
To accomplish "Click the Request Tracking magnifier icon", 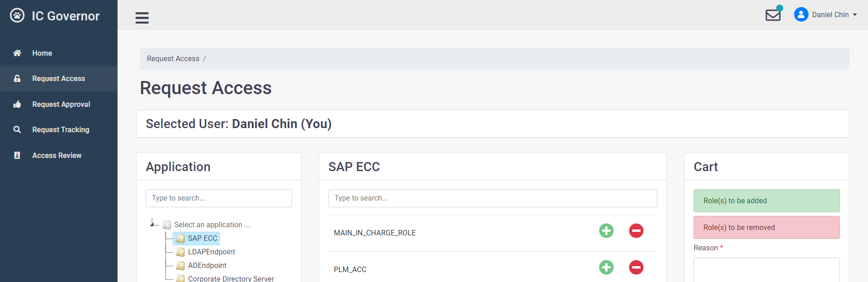I will [x=17, y=129].
